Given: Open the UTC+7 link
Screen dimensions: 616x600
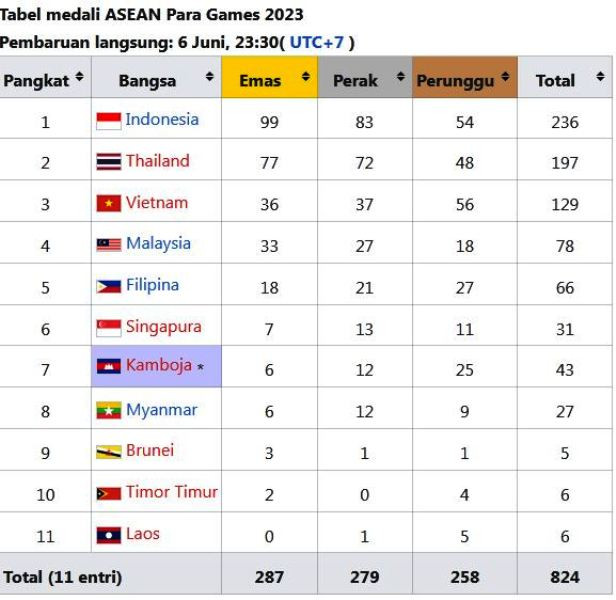Looking at the screenshot, I should [317, 42].
